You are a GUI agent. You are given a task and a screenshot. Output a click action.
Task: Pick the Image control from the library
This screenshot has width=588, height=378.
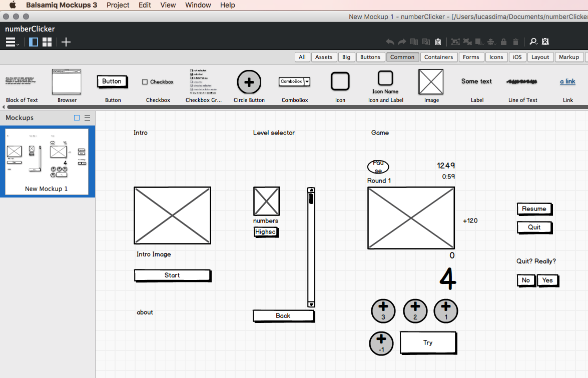(431, 82)
